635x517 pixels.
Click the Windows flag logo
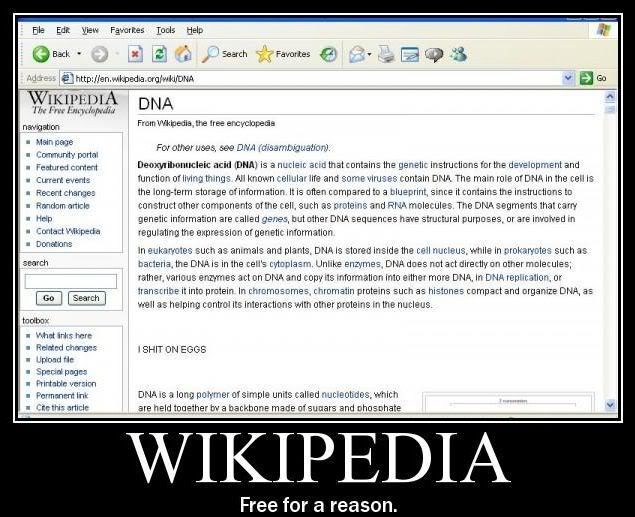pos(603,30)
